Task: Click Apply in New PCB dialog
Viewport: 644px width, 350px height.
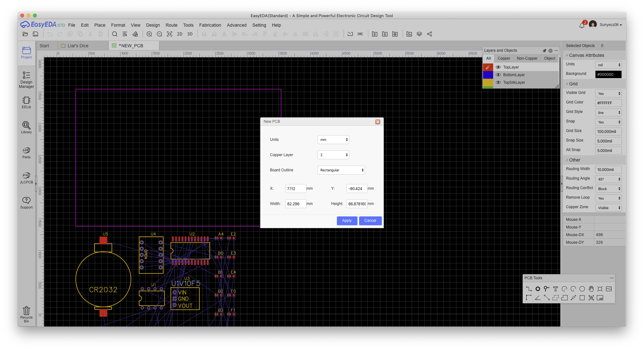Action: [347, 221]
